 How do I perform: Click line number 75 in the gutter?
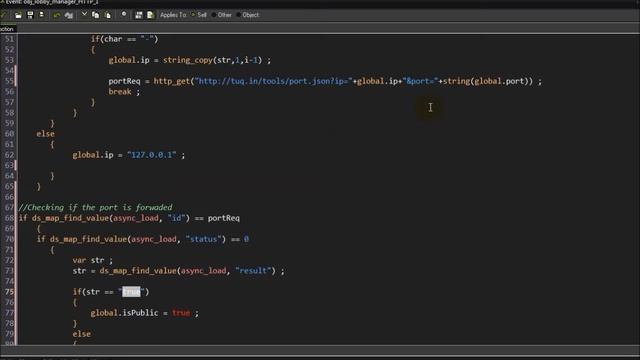[9, 292]
